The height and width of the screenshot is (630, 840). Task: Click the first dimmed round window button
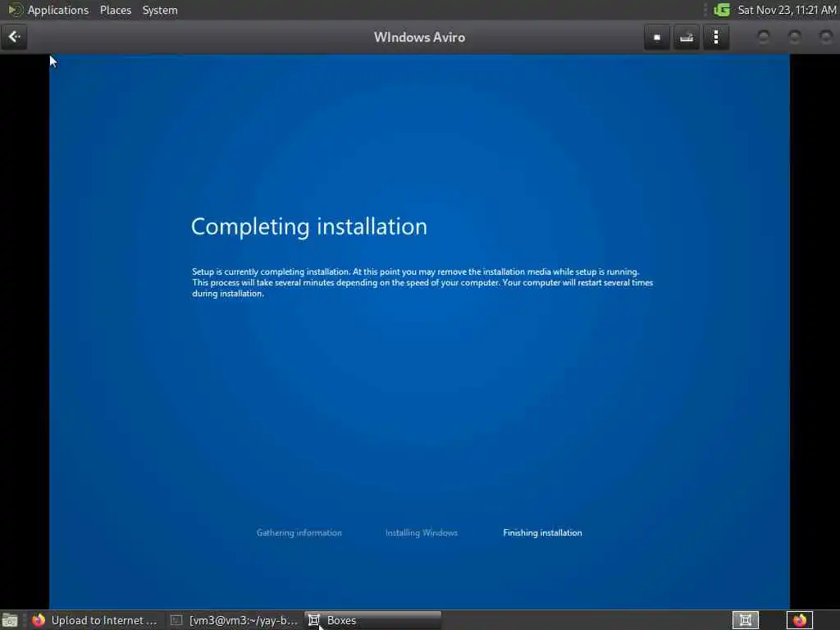click(764, 37)
